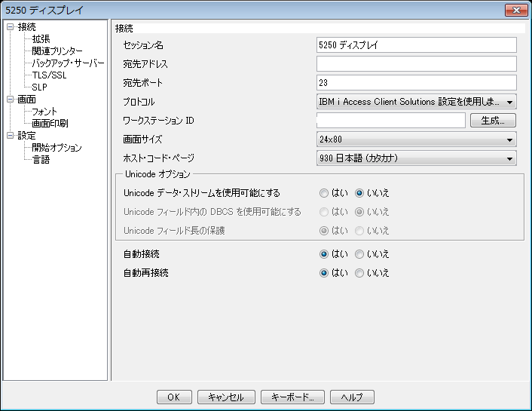This screenshot has height=411, width=532.
Task: Select 画面 category in the tree
Action: [26, 100]
